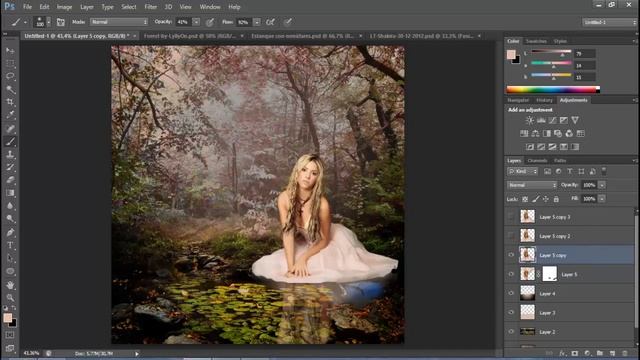The height and width of the screenshot is (360, 640).
Task: Add a layer style fx
Action: click(x=562, y=353)
